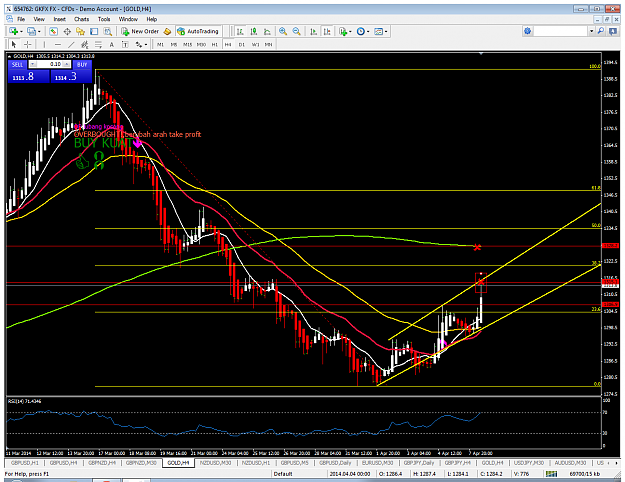
Task: Select the equidistant channel tool
Action: [85, 44]
